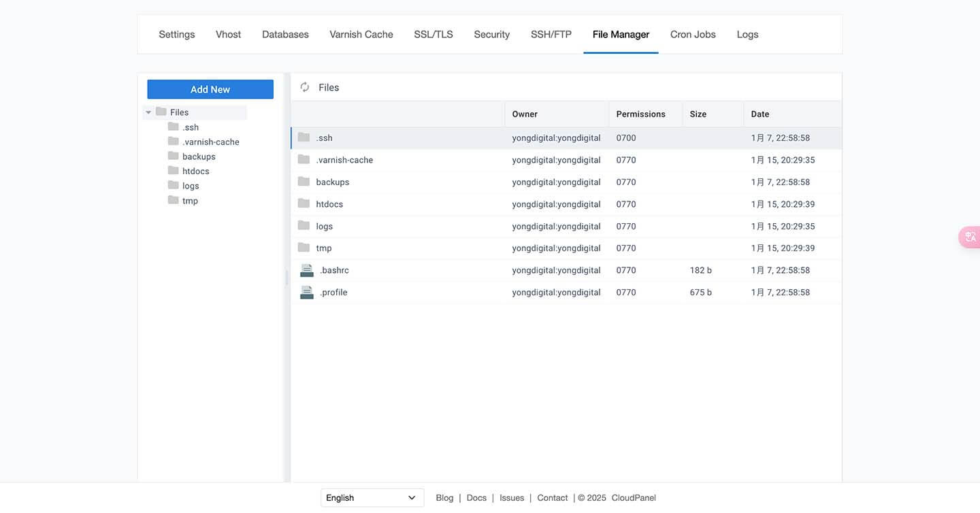Open the Blog footer link

444,498
